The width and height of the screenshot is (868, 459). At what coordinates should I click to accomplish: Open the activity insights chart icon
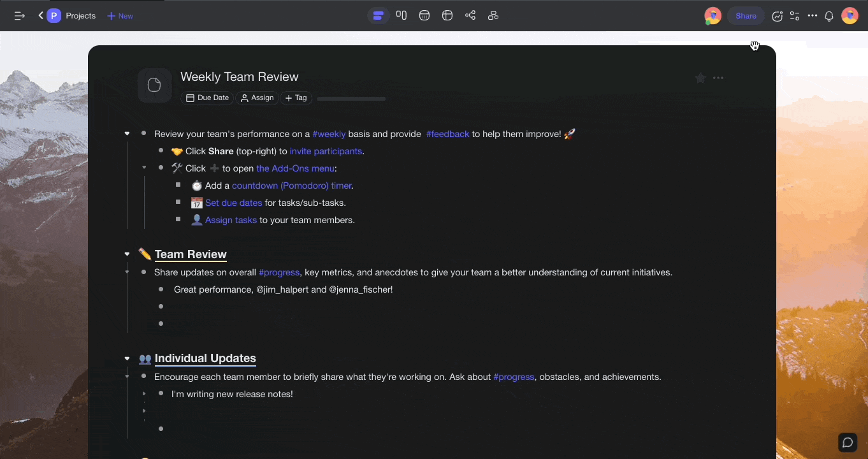click(777, 15)
